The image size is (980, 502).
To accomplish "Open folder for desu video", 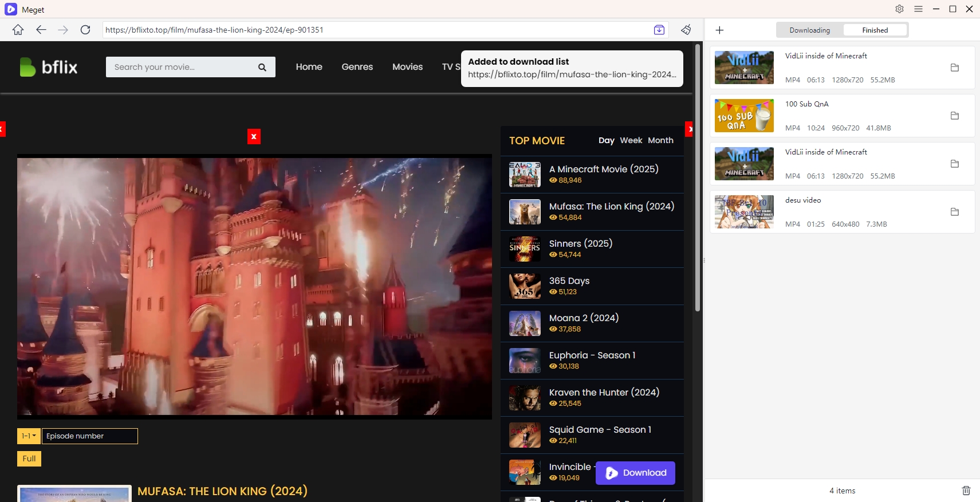I will [955, 212].
